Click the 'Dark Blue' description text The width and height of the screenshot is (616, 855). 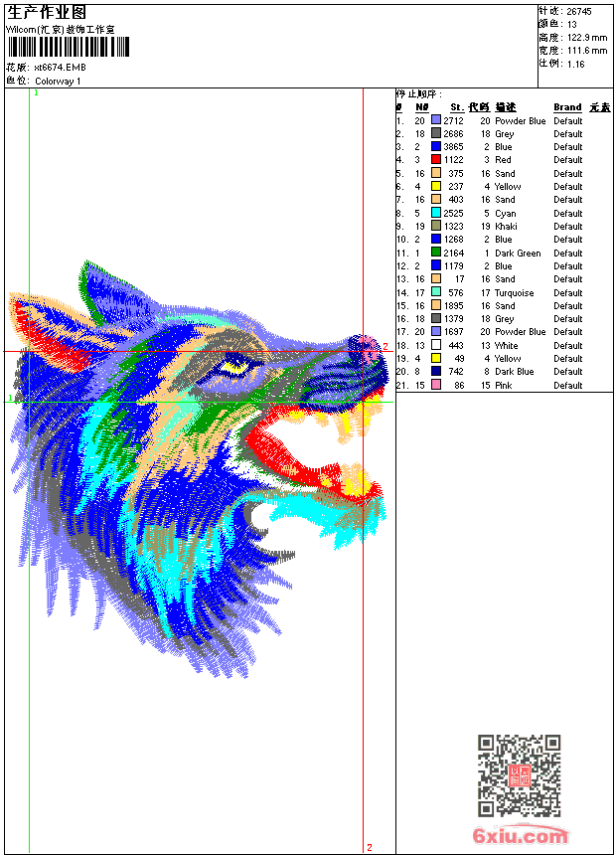click(515, 372)
